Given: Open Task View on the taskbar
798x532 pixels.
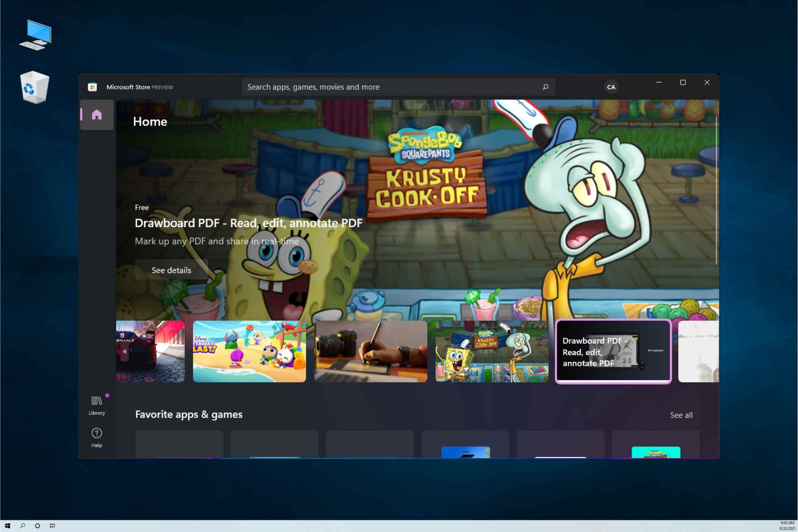Looking at the screenshot, I should pos(52,526).
